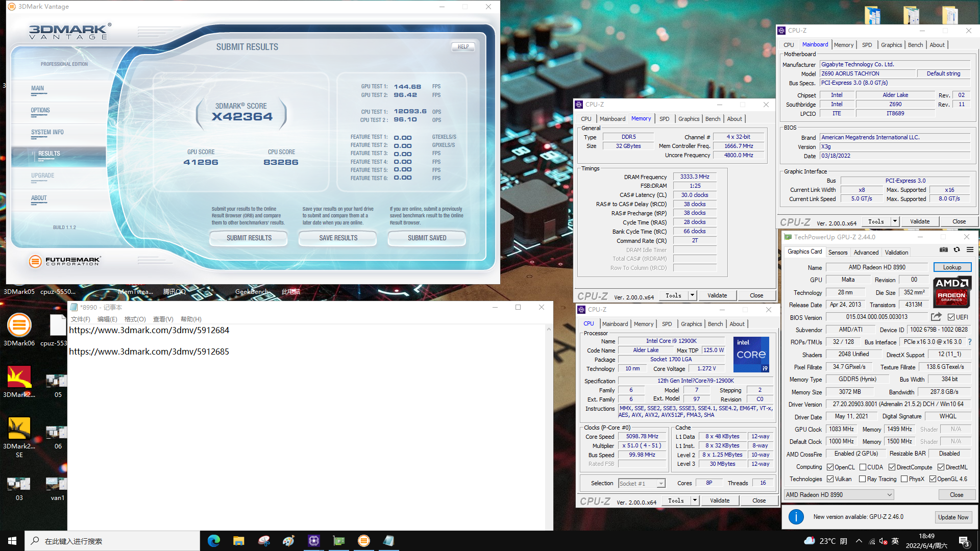Click the AMD Radeon Graphics logo in GPU-Z
The width and height of the screenshot is (980, 551).
point(952,291)
